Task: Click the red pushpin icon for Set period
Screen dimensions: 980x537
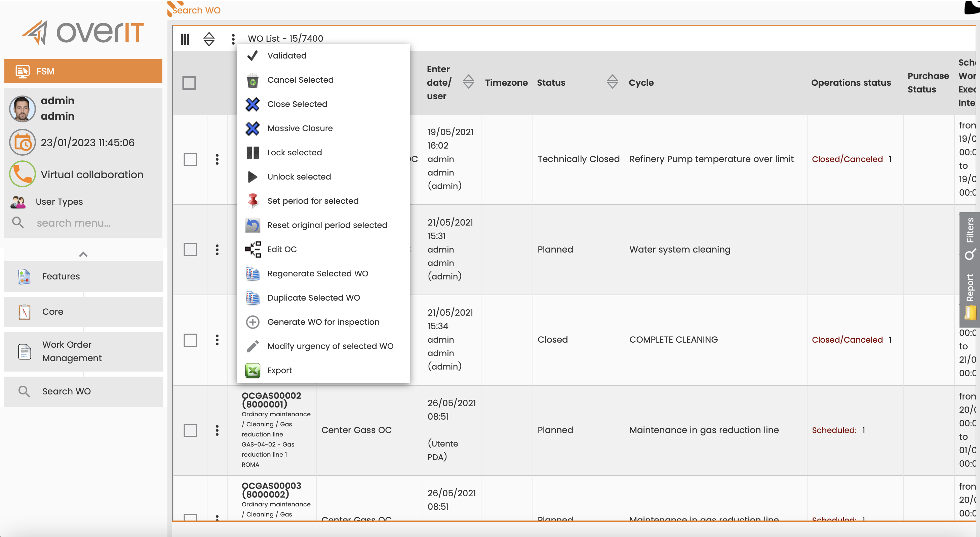Action: click(252, 201)
